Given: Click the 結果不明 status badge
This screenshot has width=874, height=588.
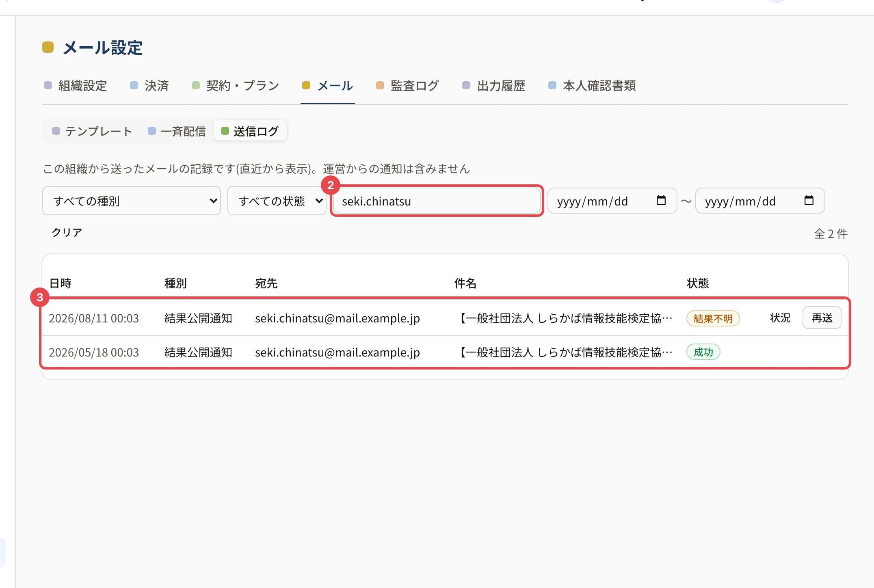Looking at the screenshot, I should click(713, 318).
